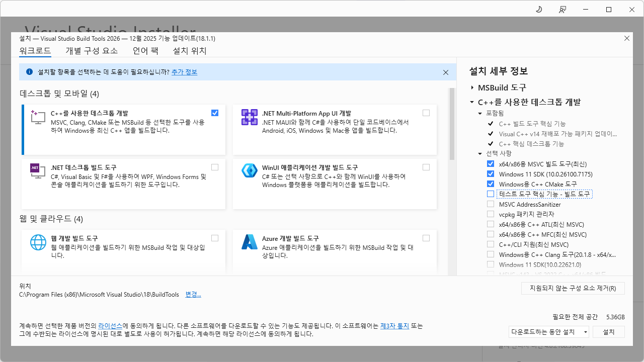
Task: Open the 라이선스 link
Action: 110,325
